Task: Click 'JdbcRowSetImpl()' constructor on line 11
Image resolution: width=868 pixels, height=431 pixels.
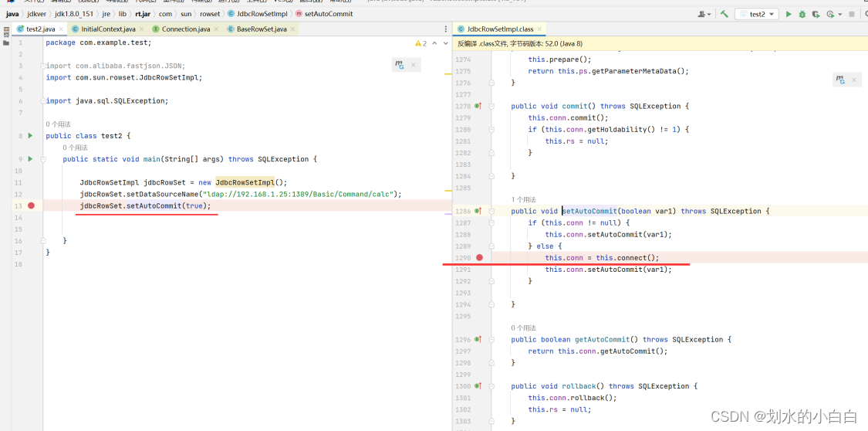Action: coord(249,182)
